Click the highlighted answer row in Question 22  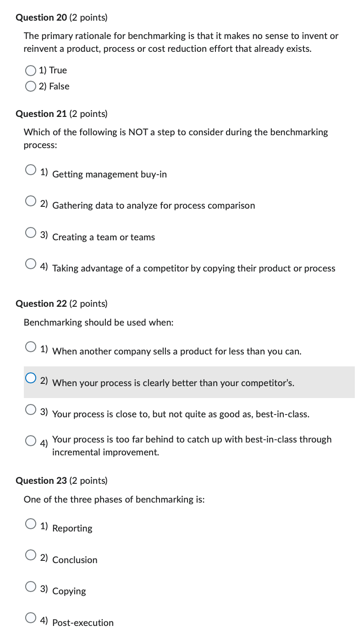183,382
